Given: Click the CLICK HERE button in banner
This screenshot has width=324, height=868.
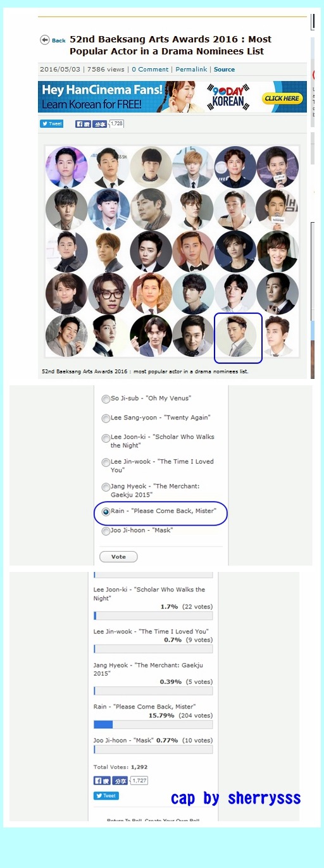Looking at the screenshot, I should point(282,99).
